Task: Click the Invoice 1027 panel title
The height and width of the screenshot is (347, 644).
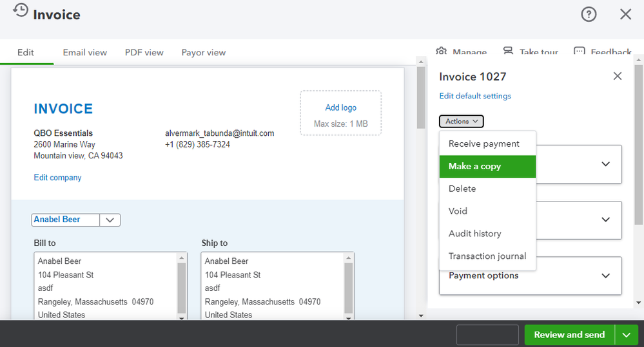Action: 473,77
